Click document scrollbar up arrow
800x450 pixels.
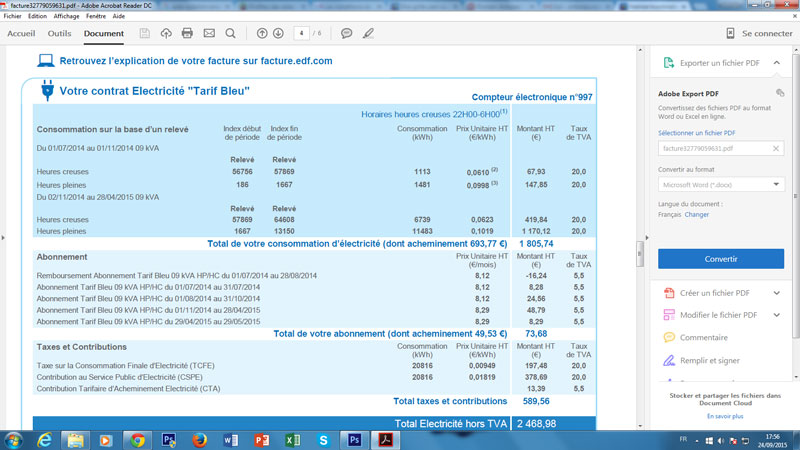[640, 49]
